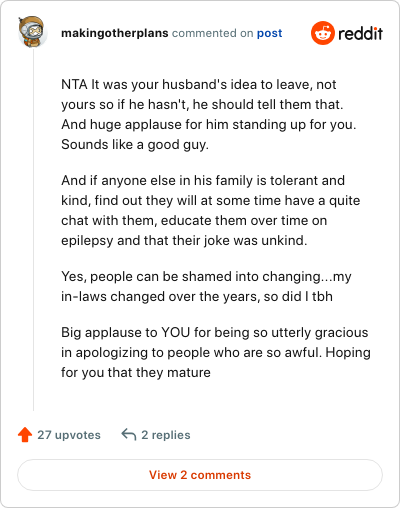Click the "commented on" gray text
The width and height of the screenshot is (400, 508).
[x=212, y=33]
